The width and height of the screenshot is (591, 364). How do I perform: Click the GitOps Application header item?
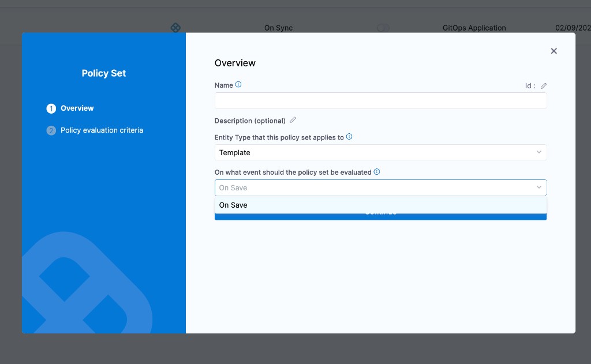click(474, 28)
